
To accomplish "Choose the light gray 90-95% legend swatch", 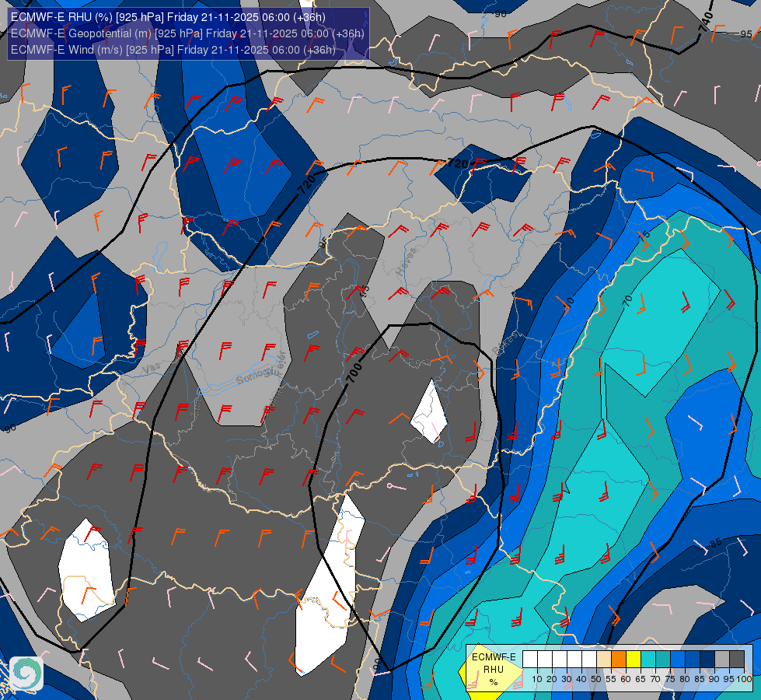I will [722, 660].
